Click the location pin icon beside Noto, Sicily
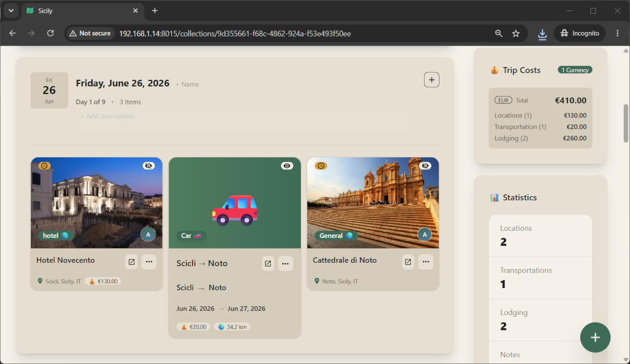Image resolution: width=630 pixels, height=364 pixels. tap(317, 281)
